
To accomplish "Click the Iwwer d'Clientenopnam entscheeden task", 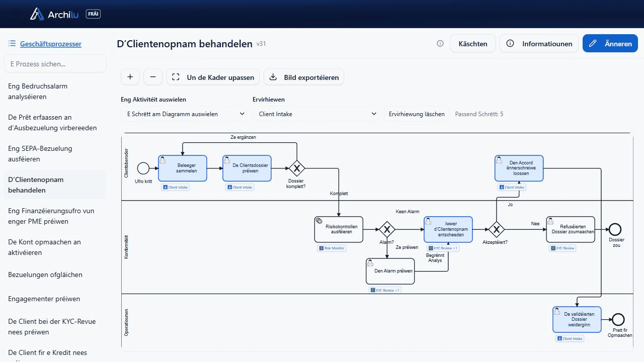I will 448,229.
